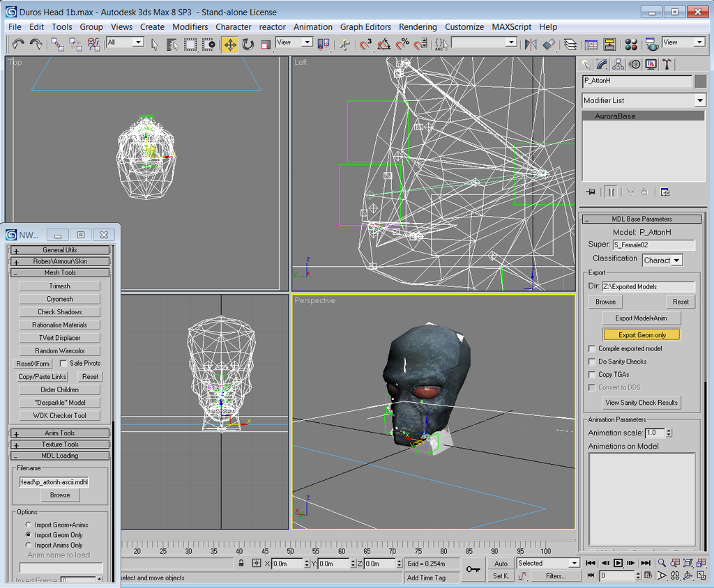Toggle the Percent Snap tool
The height and width of the screenshot is (588, 714).
pyautogui.click(x=402, y=44)
